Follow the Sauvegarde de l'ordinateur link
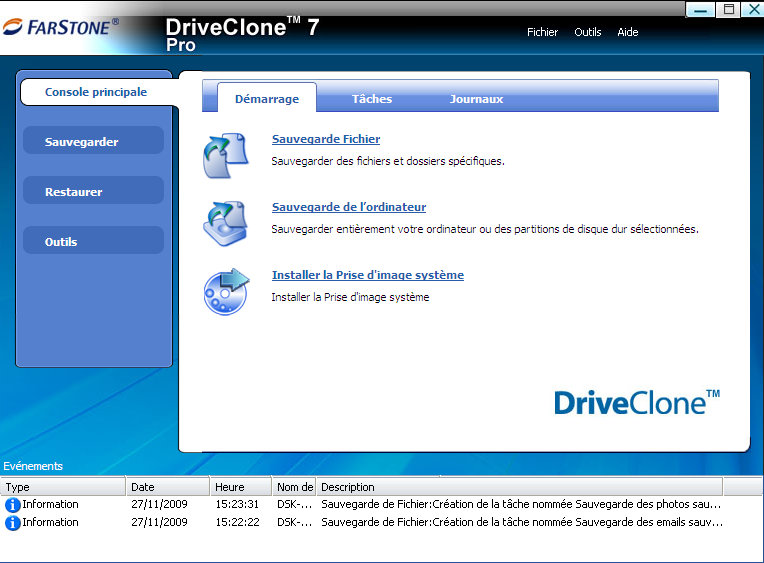764x563 pixels. coord(349,207)
